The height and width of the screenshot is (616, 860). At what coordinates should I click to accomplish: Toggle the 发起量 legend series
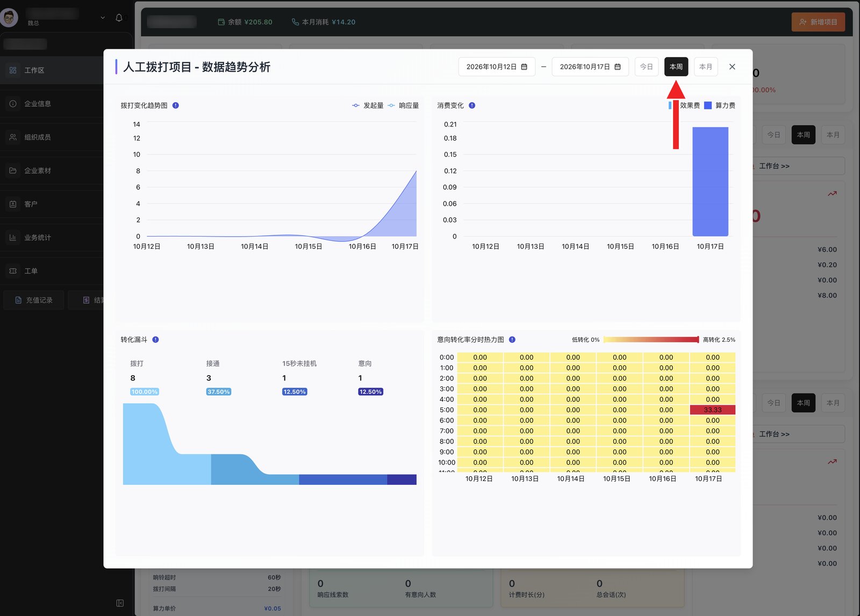(x=368, y=105)
